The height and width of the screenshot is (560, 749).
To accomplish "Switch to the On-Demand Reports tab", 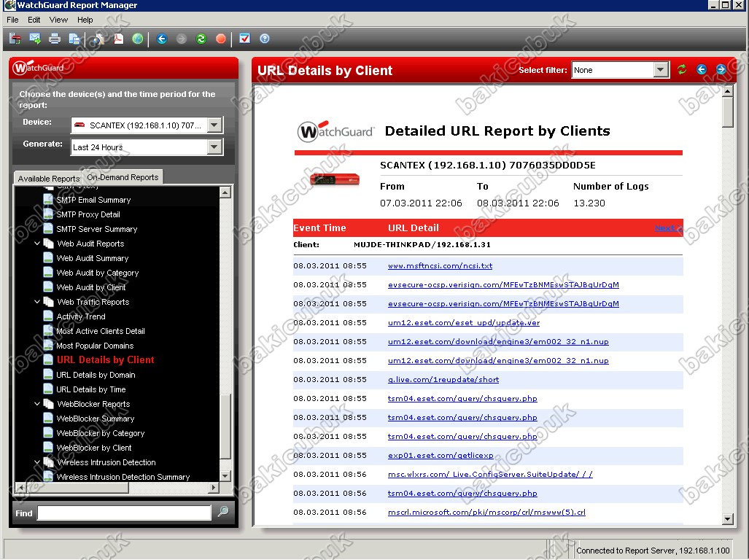I will click(123, 177).
